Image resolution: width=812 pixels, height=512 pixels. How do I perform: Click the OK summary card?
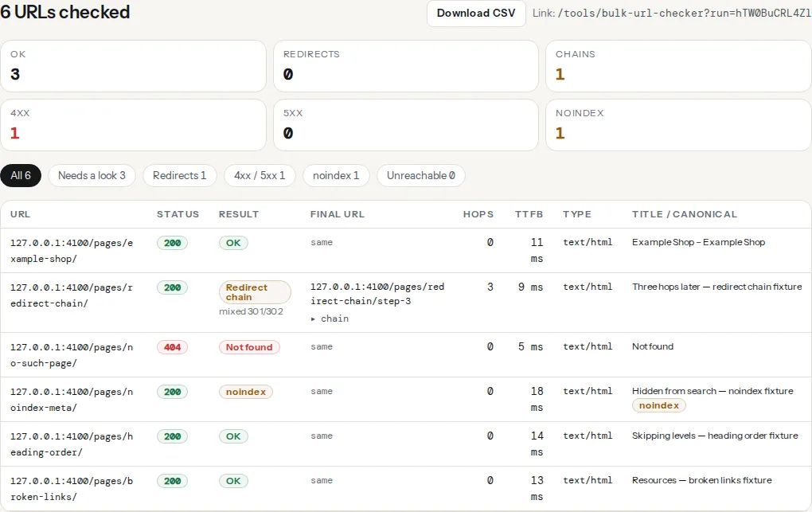[133, 66]
